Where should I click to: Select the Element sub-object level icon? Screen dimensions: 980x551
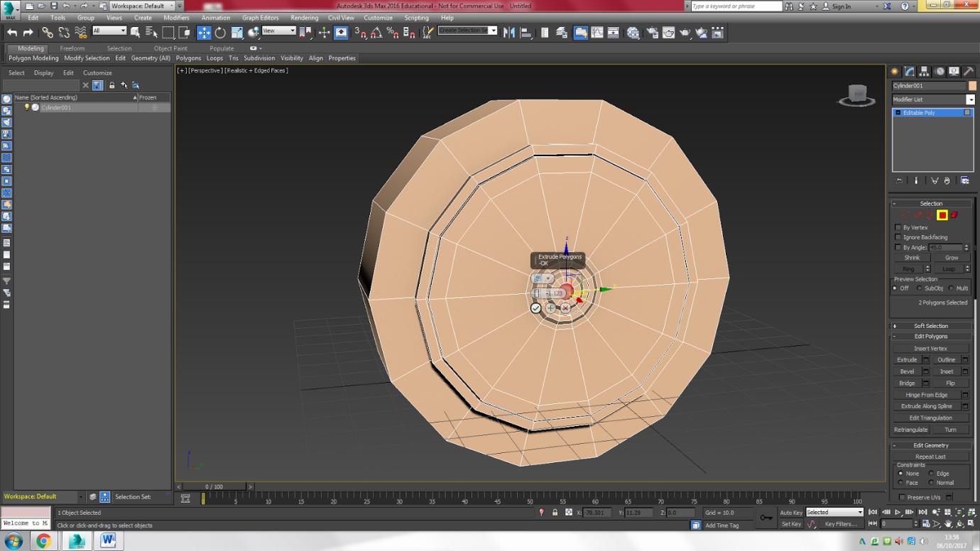(x=954, y=215)
